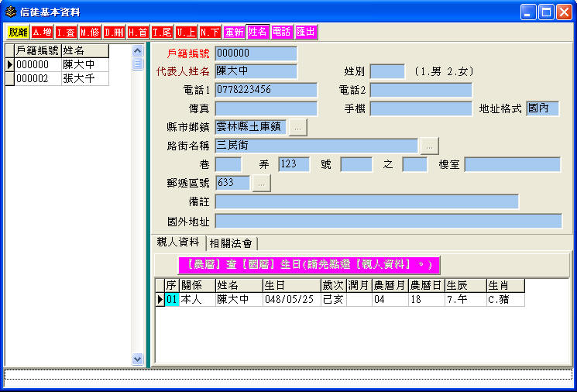
Task: Click the 路街名稱 field showing 三民街
Action: [x=317, y=146]
